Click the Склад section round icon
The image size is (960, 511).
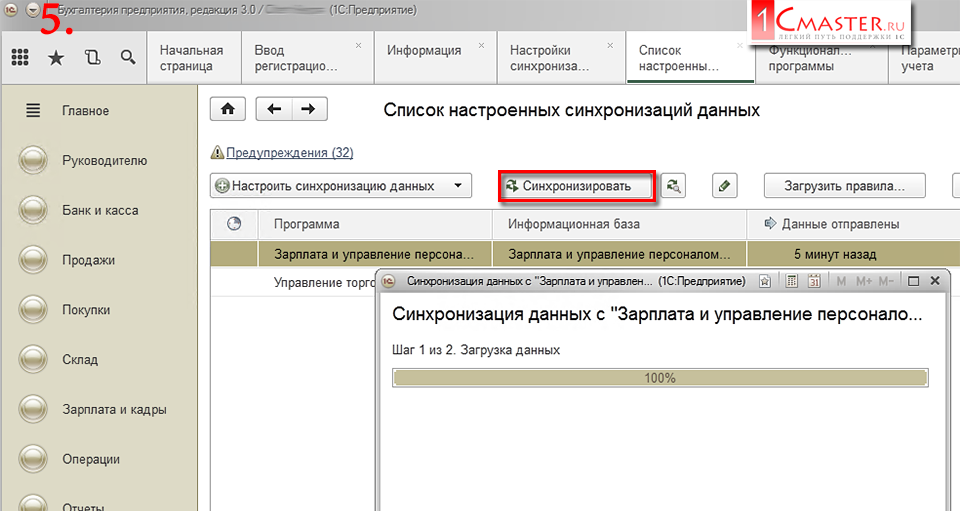coord(33,359)
